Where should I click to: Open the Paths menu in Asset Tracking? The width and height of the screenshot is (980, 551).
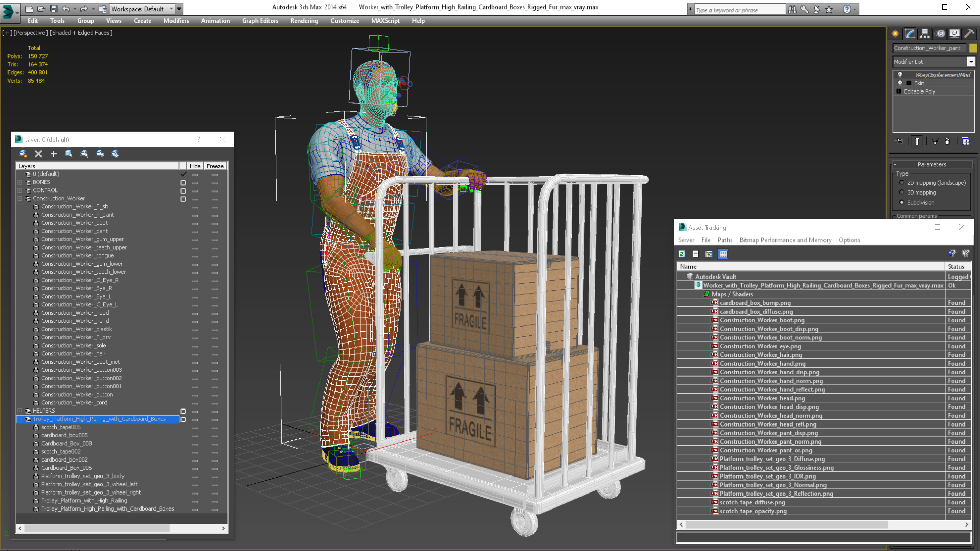tap(725, 240)
